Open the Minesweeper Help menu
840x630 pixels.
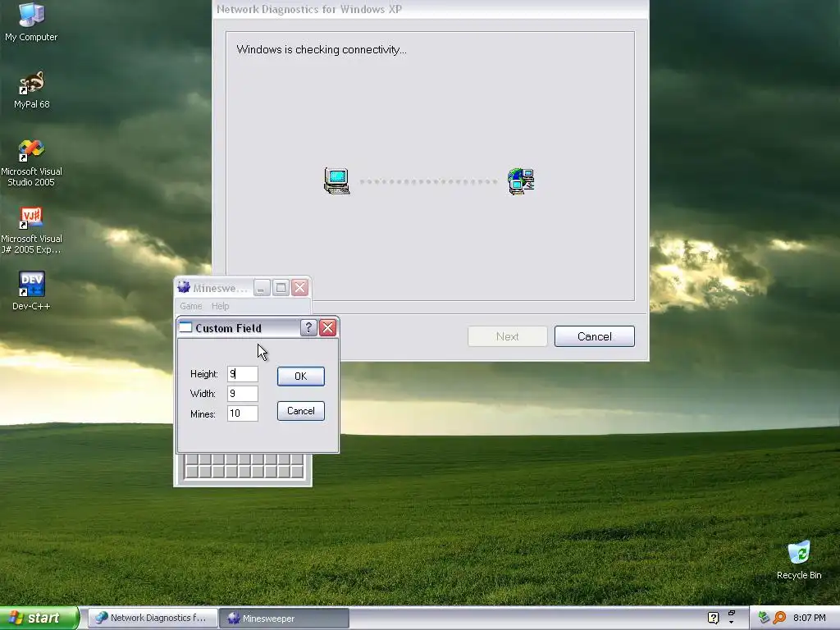(x=220, y=306)
